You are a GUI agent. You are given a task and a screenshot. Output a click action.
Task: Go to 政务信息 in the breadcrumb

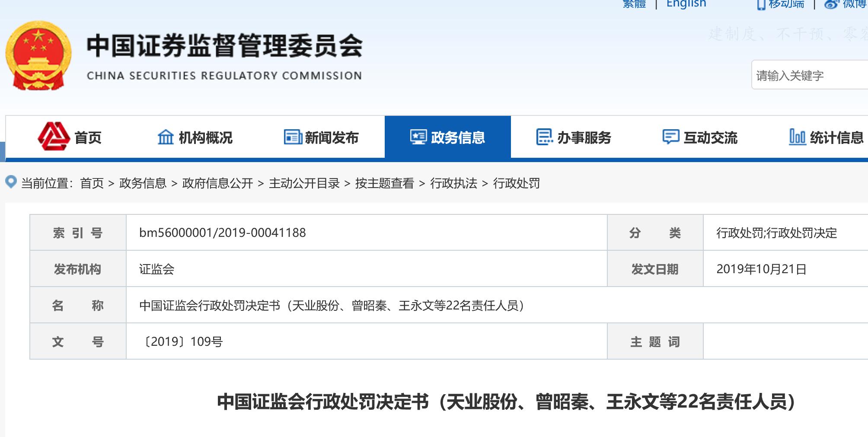[143, 183]
